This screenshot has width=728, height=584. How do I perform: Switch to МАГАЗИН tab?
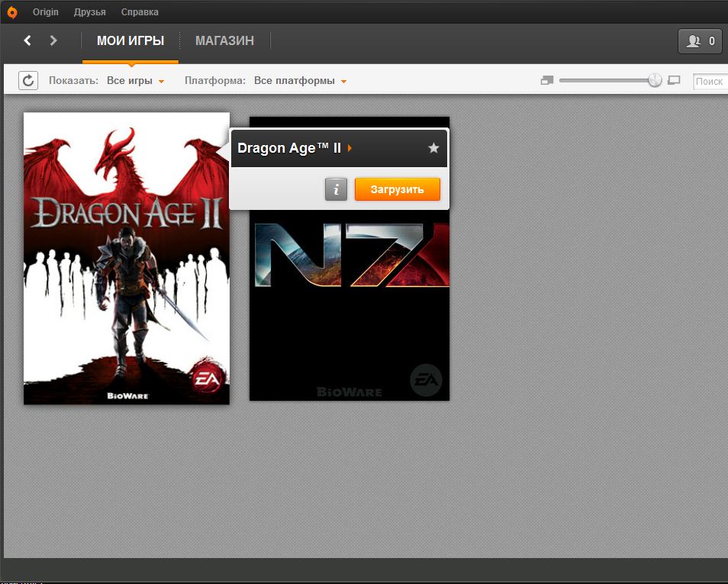[x=224, y=41]
